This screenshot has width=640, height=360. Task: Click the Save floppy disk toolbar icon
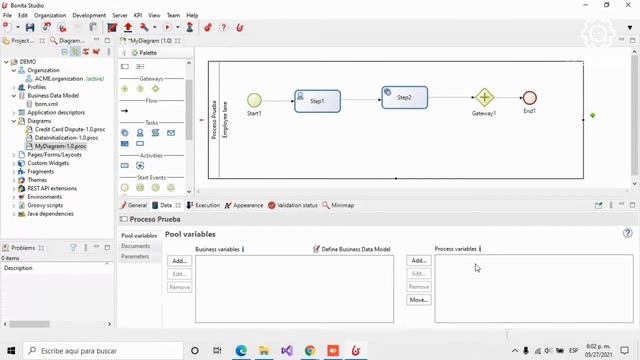pyautogui.click(x=30, y=27)
